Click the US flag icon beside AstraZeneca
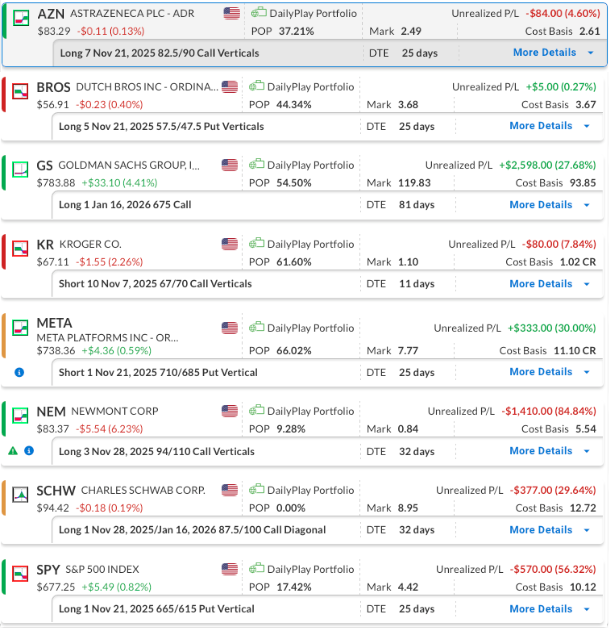Image resolution: width=609 pixels, height=628 pixels. [232, 13]
